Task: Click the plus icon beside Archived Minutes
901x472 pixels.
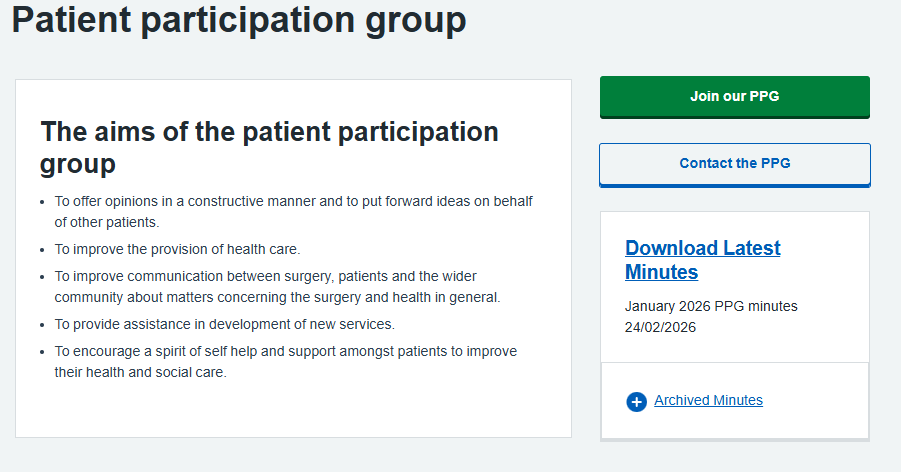Action: (636, 402)
